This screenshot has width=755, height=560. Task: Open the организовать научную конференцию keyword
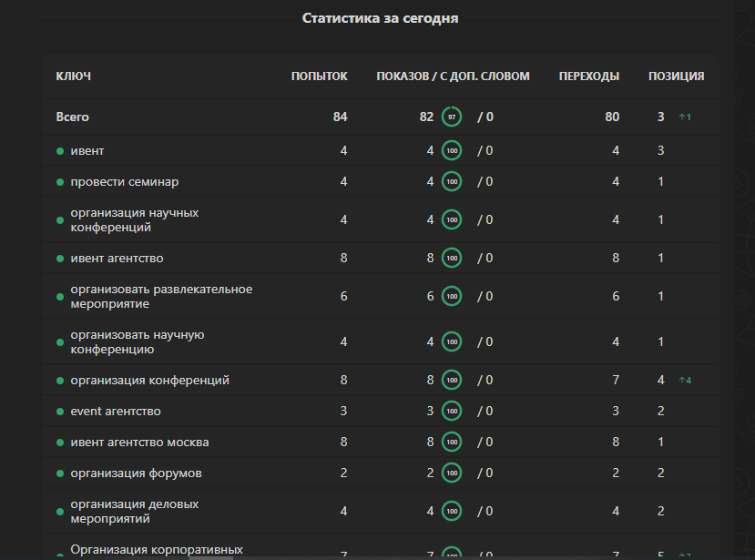click(x=137, y=341)
